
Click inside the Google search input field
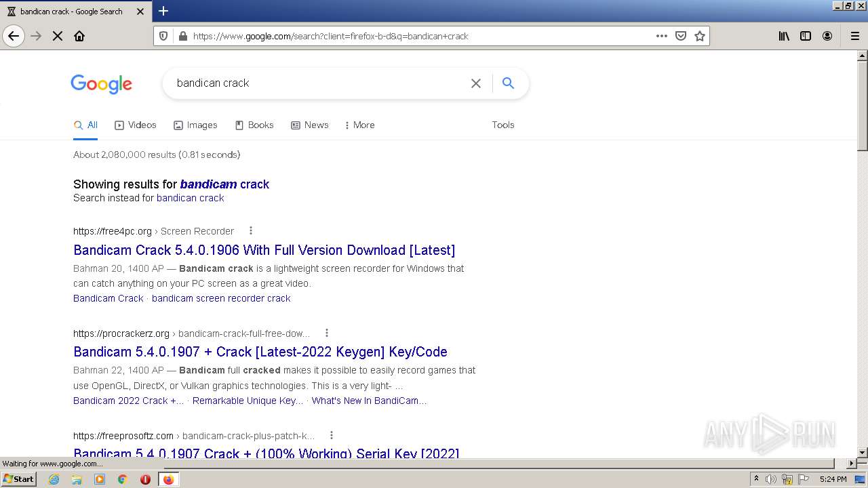pyautogui.click(x=319, y=83)
